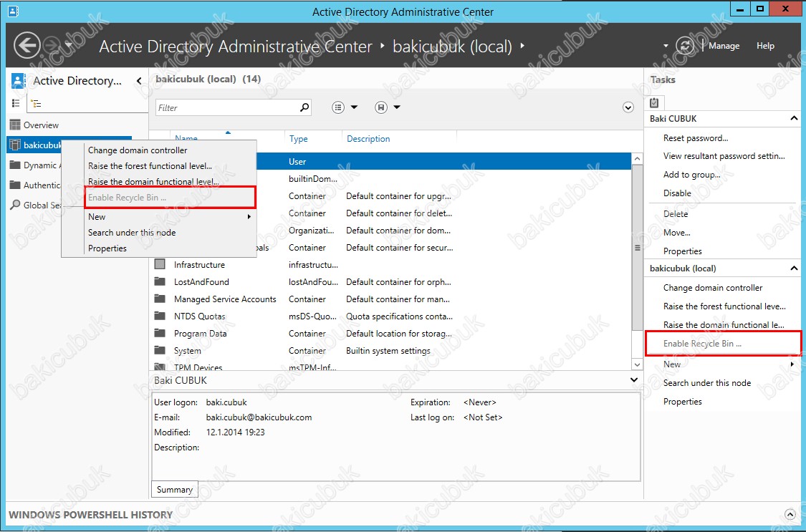This screenshot has width=806, height=532.
Task: Click the Dynamic Access Control folder icon
Action: [16, 165]
